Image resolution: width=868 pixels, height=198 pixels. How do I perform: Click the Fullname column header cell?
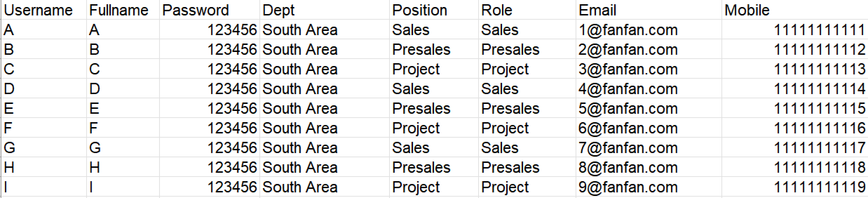(x=118, y=10)
